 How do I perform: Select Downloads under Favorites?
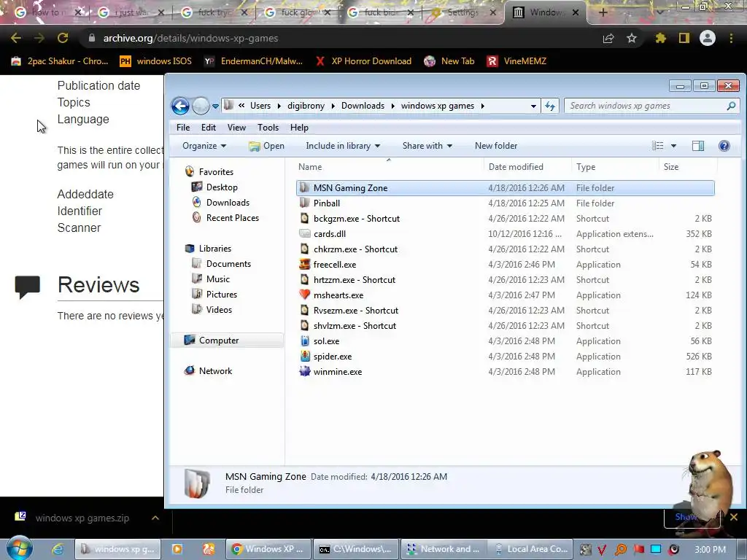[228, 203]
